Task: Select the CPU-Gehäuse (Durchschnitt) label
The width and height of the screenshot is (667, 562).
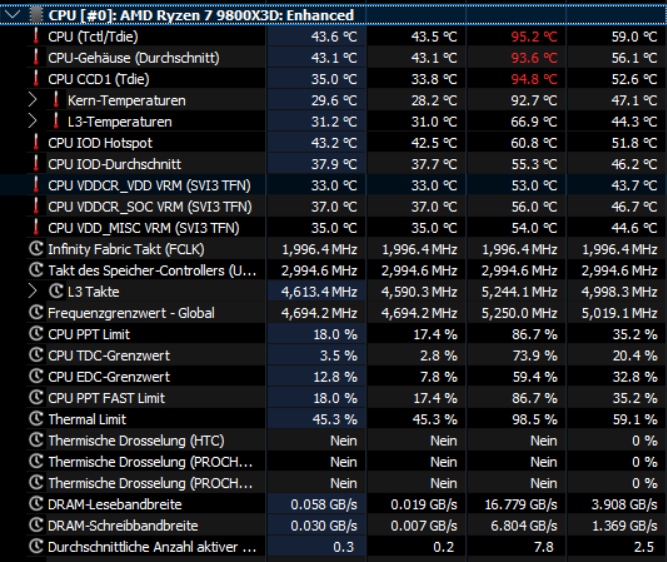Action: tap(134, 58)
